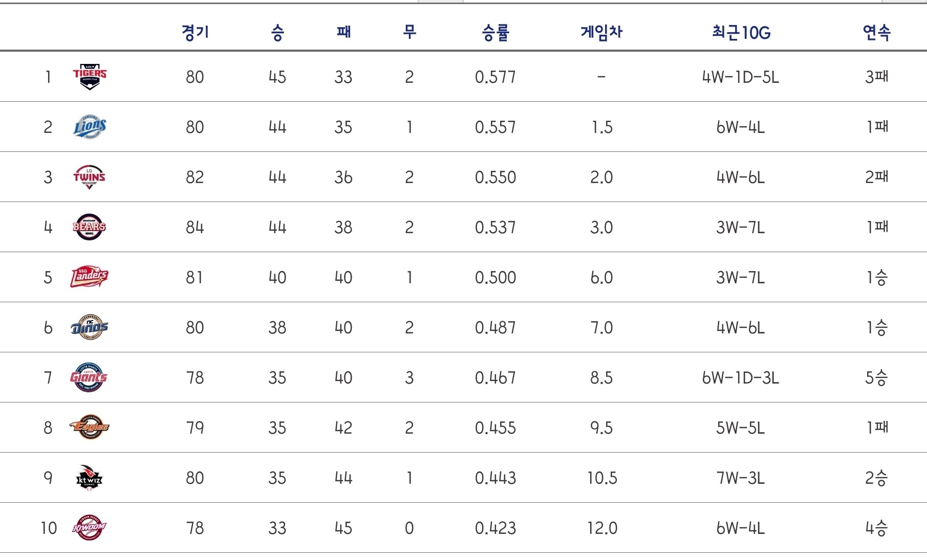Click the 6W-1D-3L recent record
The width and height of the screenshot is (927, 560).
[740, 378]
